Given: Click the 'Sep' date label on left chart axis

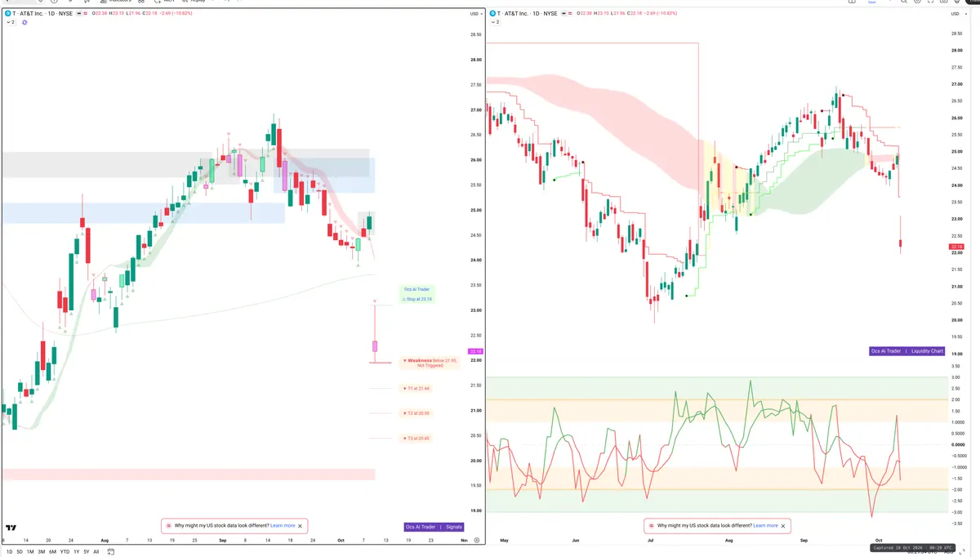Looking at the screenshot, I should pos(222,541).
